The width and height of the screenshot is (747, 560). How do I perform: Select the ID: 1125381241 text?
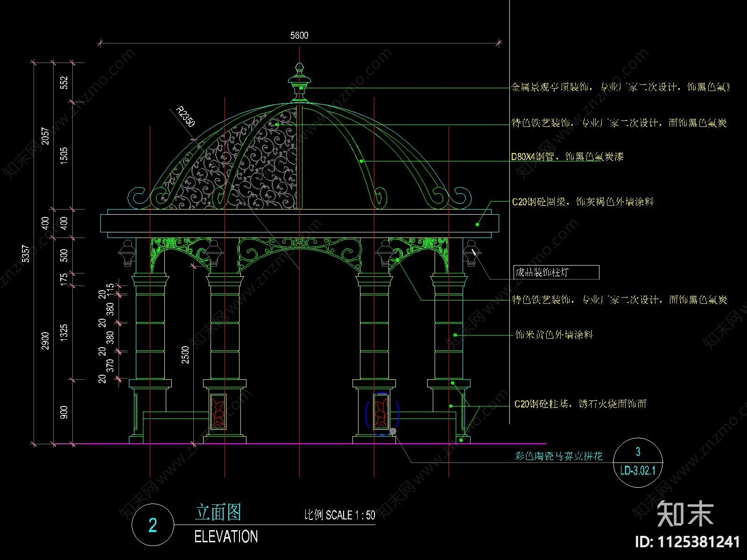coord(688,542)
